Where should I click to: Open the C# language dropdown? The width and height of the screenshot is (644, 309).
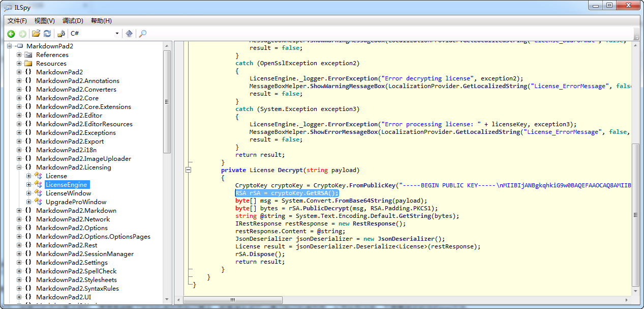[x=95, y=34]
